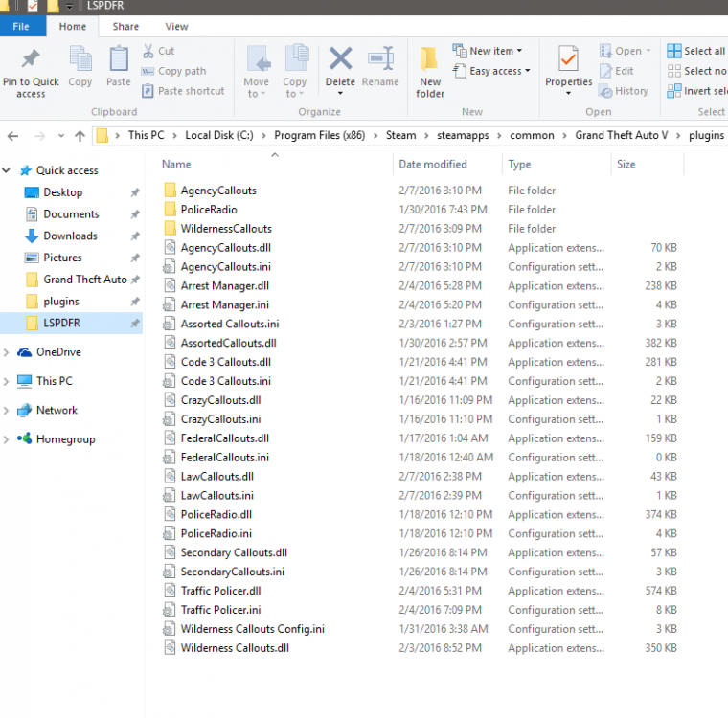This screenshot has width=728, height=718.
Task: Click the Rename icon
Action: pos(380,58)
